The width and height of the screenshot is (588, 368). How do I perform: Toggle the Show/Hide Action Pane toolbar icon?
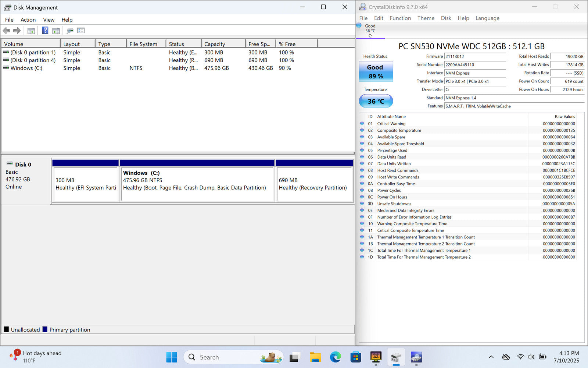[x=56, y=31]
